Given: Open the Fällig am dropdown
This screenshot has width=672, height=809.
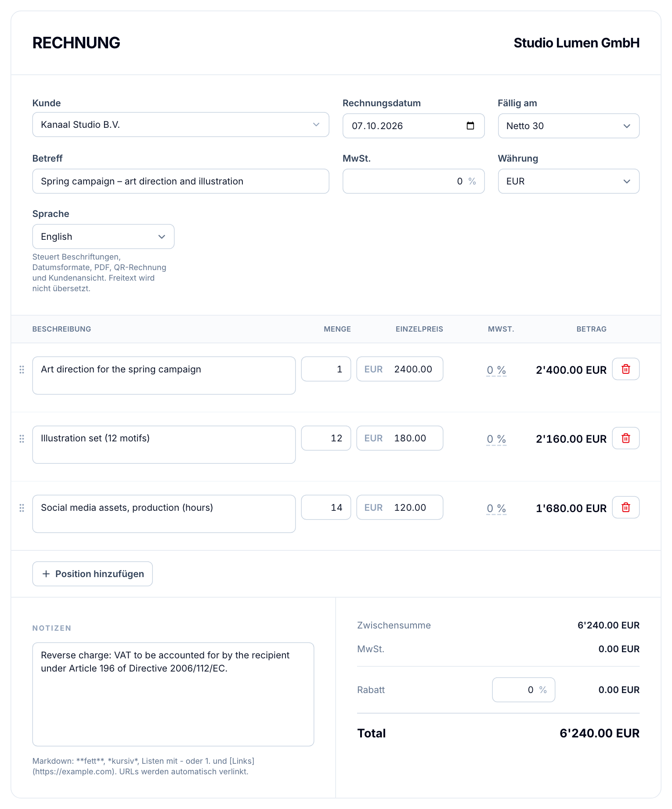Looking at the screenshot, I should point(568,126).
